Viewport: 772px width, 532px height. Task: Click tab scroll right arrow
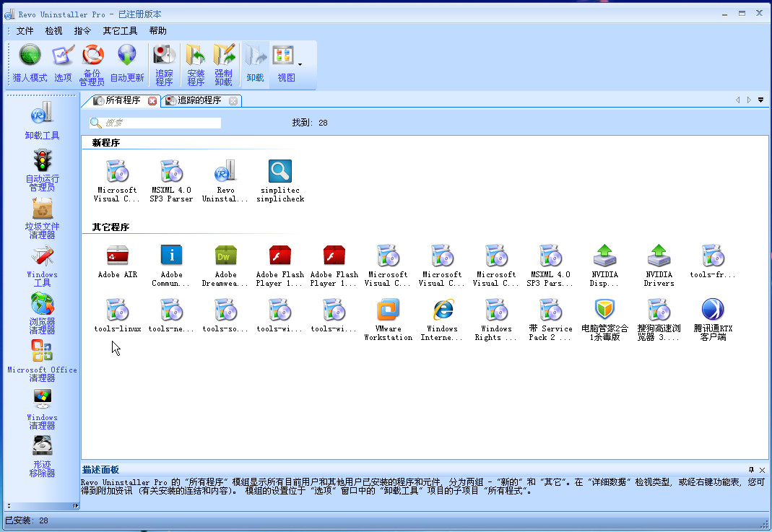[x=749, y=100]
